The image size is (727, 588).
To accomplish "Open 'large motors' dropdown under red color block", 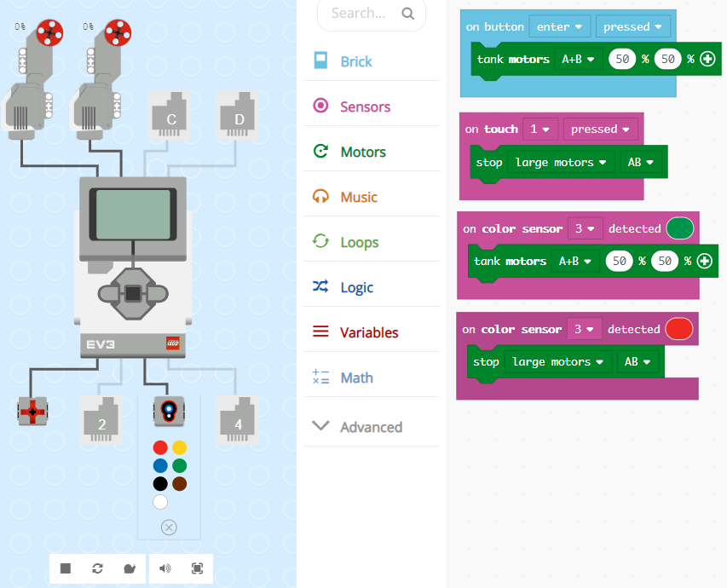I will [558, 361].
